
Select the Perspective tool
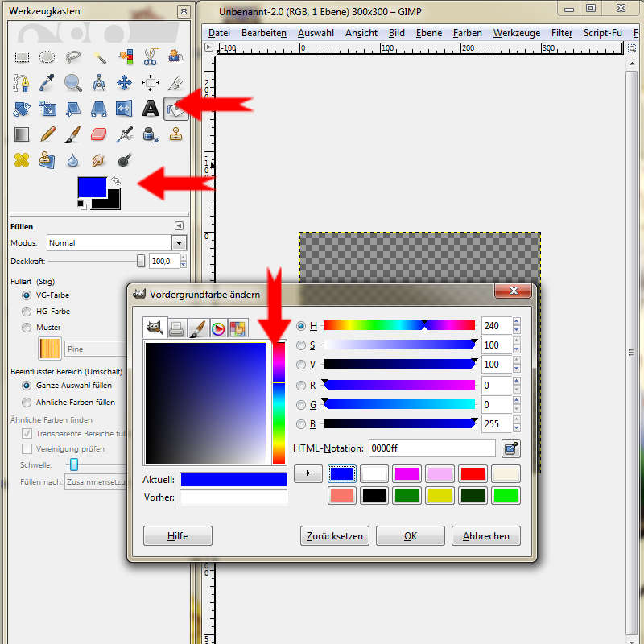[x=99, y=109]
